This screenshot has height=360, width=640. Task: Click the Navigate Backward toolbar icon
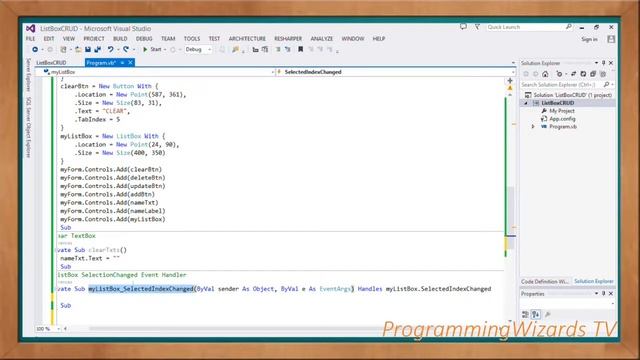(35, 49)
